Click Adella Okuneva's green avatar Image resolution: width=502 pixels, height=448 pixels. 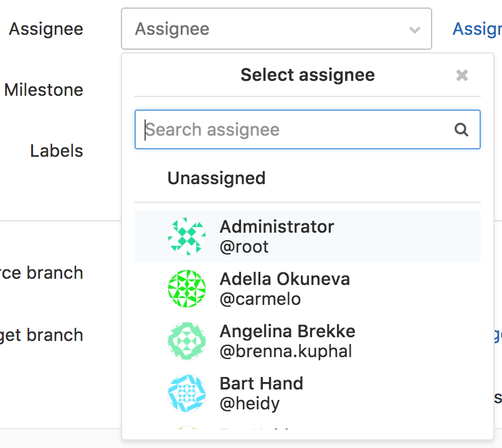[x=187, y=289]
